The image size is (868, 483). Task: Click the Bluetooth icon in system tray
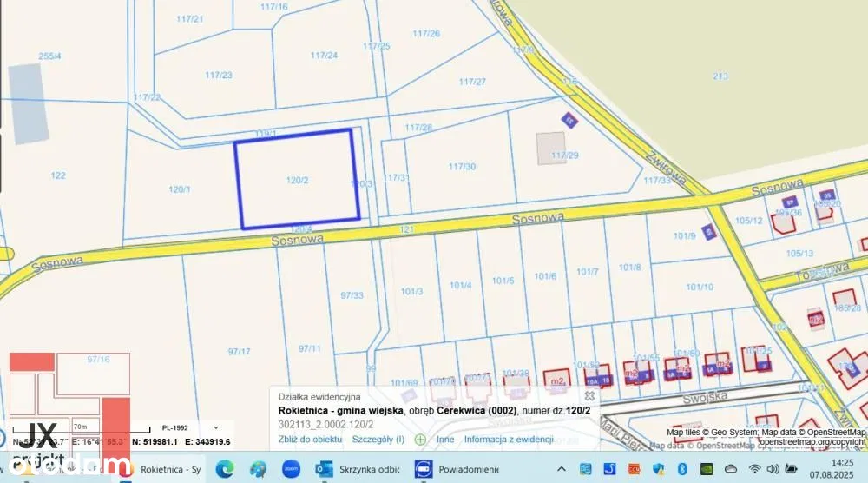(681, 469)
